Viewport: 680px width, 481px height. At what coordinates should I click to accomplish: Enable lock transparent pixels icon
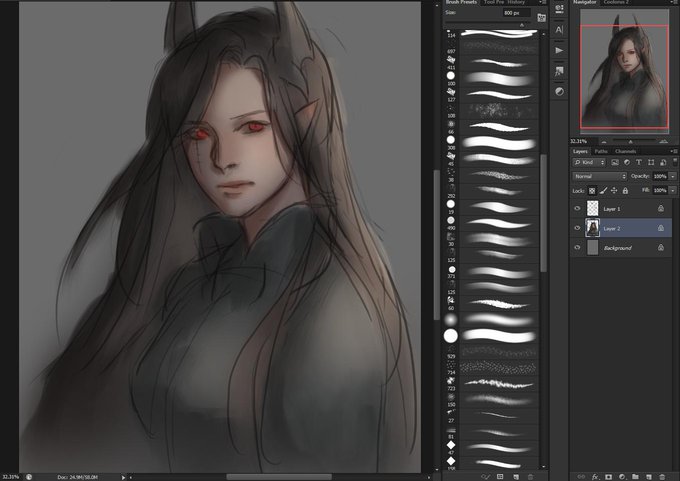592,191
